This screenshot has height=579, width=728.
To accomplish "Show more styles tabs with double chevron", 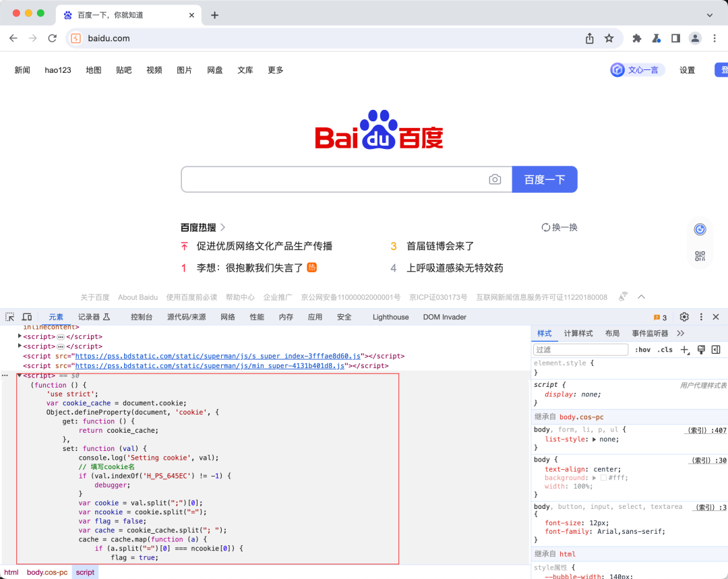I will click(x=681, y=334).
